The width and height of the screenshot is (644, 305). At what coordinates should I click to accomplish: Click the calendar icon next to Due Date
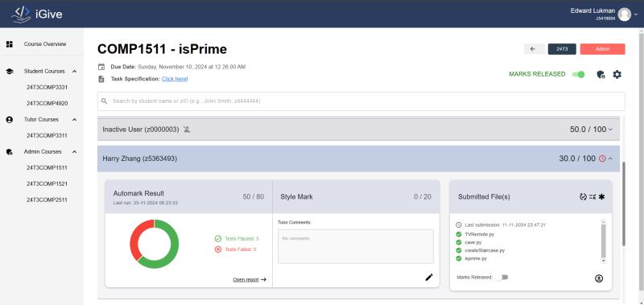[x=101, y=67]
